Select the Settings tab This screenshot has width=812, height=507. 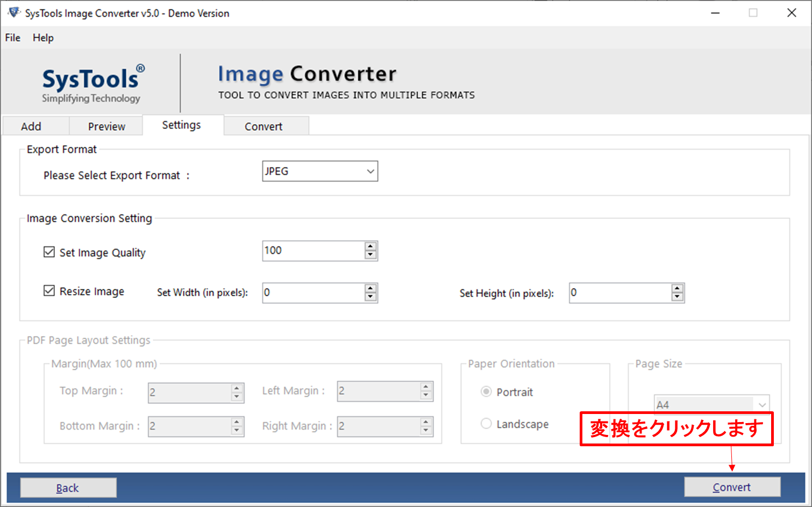coord(183,125)
